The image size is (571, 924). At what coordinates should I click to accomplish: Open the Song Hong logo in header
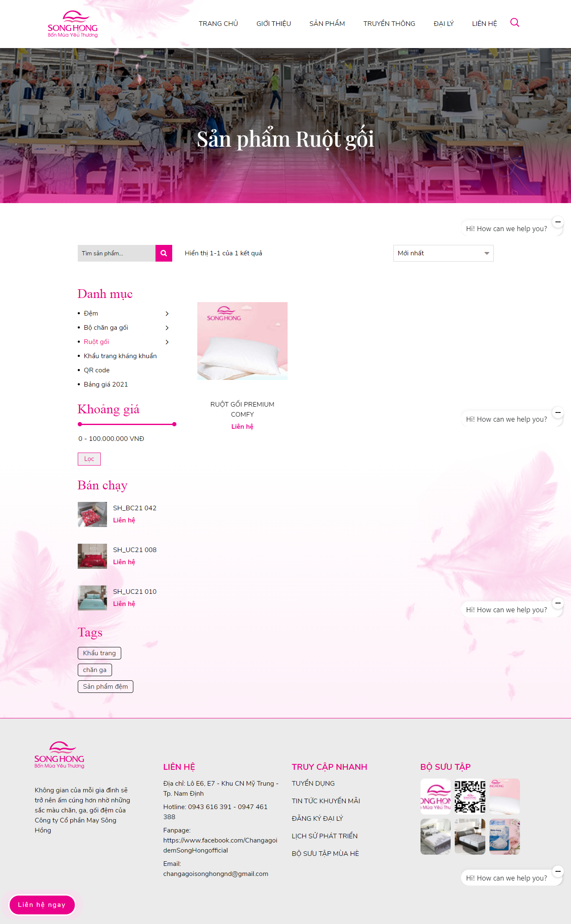(x=73, y=24)
